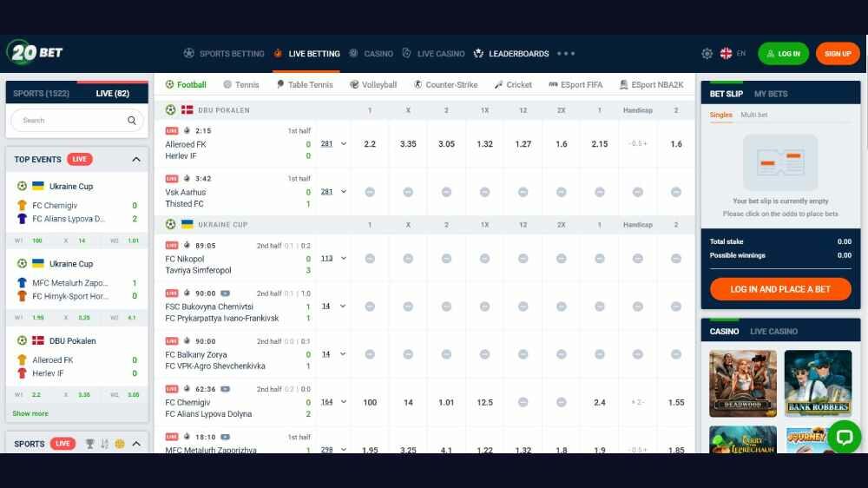Open the Bank Robbers game thumbnail
This screenshot has width=868, height=488.
coord(819,383)
